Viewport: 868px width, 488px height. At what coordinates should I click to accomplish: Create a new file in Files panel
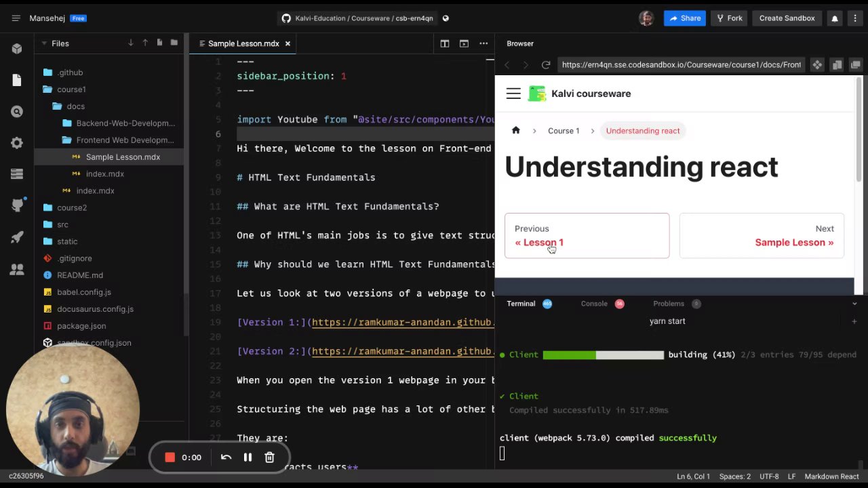point(159,43)
